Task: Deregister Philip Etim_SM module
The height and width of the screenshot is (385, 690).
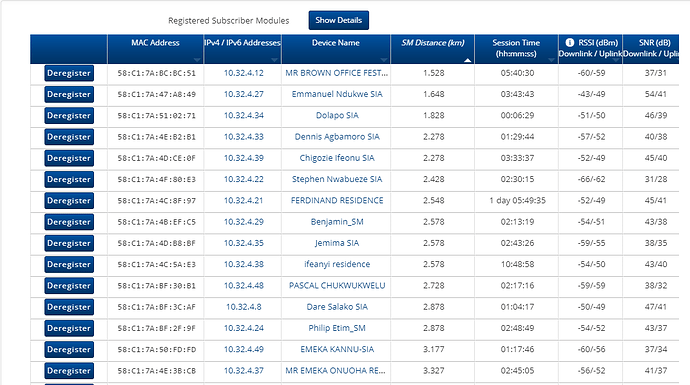Action: [x=69, y=328]
